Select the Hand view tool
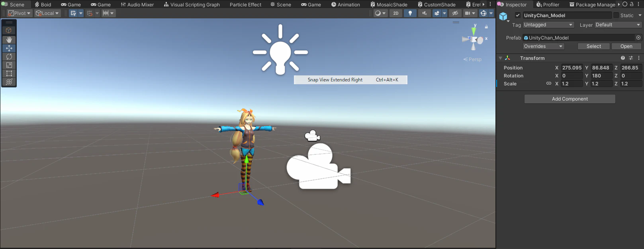Image resolution: width=644 pixels, height=249 pixels. [9, 40]
